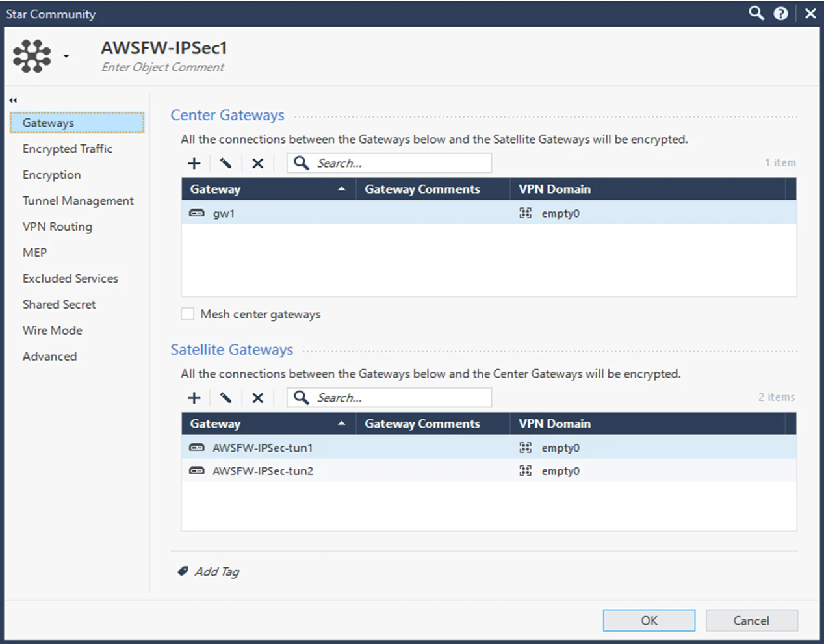Click the Satellite Gateways search field

(x=389, y=398)
